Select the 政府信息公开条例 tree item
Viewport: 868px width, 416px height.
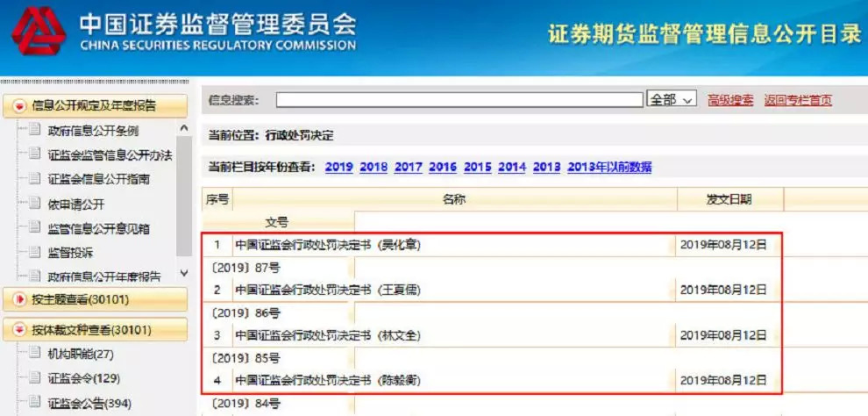pos(93,131)
